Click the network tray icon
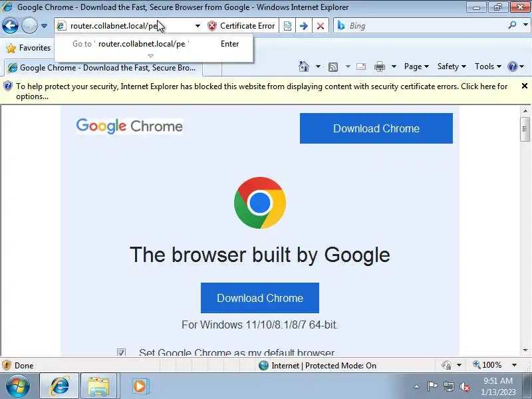 (449, 386)
